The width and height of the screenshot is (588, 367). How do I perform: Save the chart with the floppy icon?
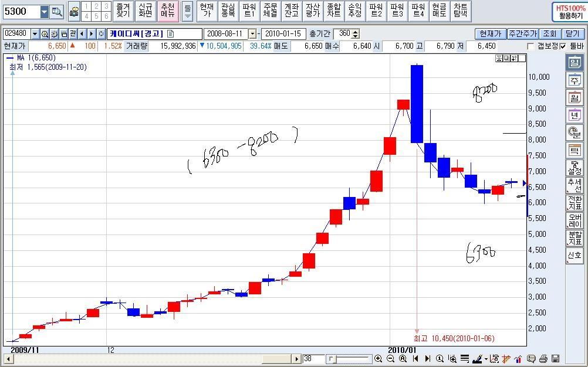pyautogui.click(x=556, y=359)
